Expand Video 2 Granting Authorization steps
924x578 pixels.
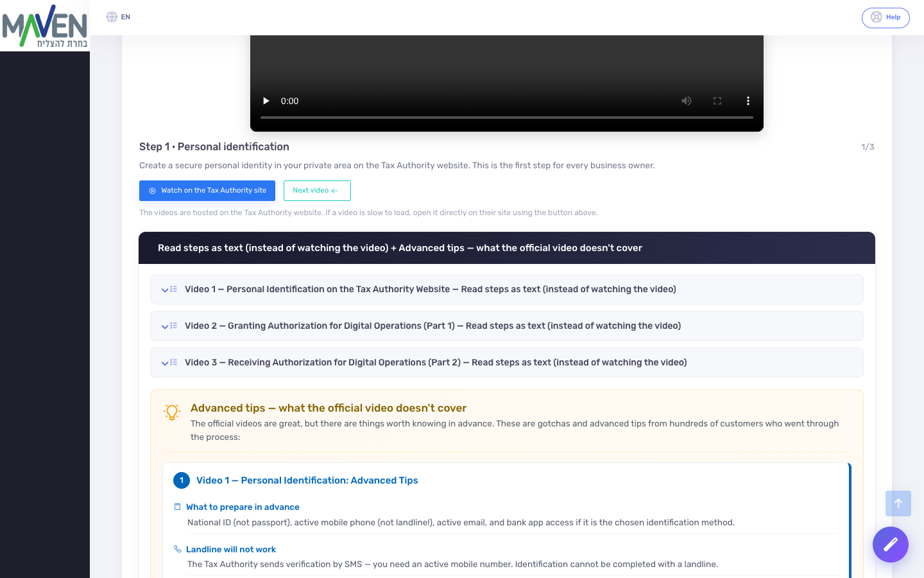tap(507, 326)
